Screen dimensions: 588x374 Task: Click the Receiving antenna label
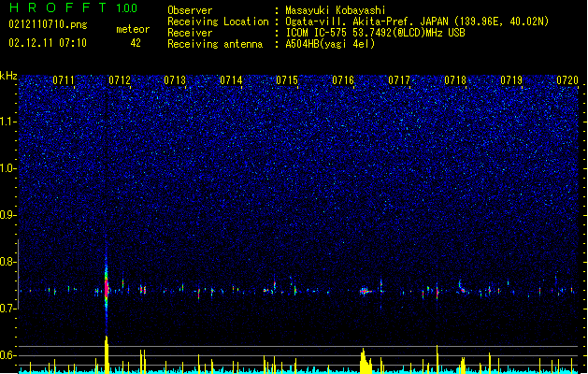coord(215,44)
